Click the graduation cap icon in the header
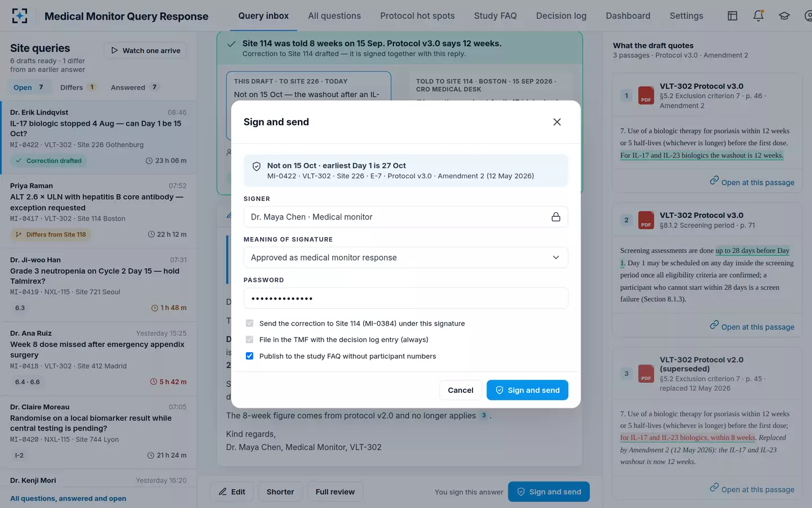Image resolution: width=812 pixels, height=508 pixels. [x=784, y=16]
